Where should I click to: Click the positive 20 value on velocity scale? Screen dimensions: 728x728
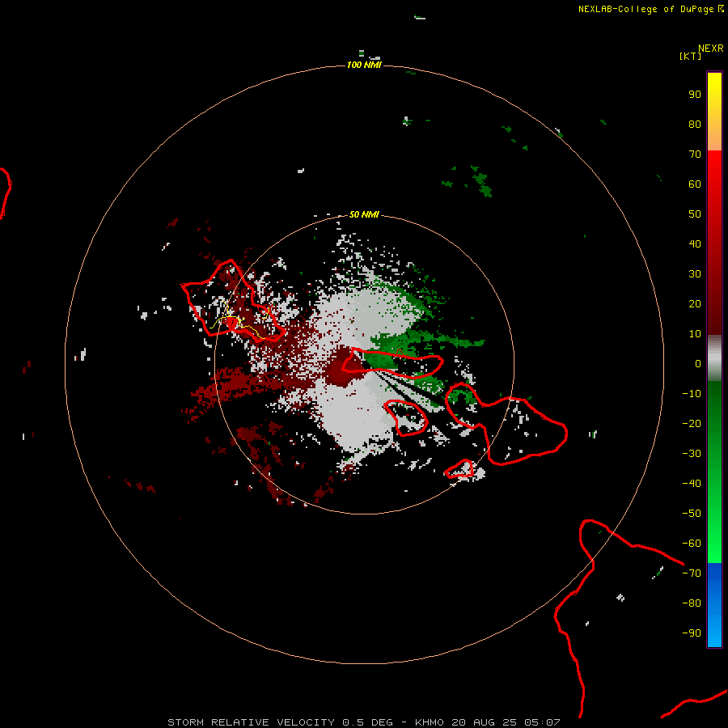pyautogui.click(x=695, y=304)
